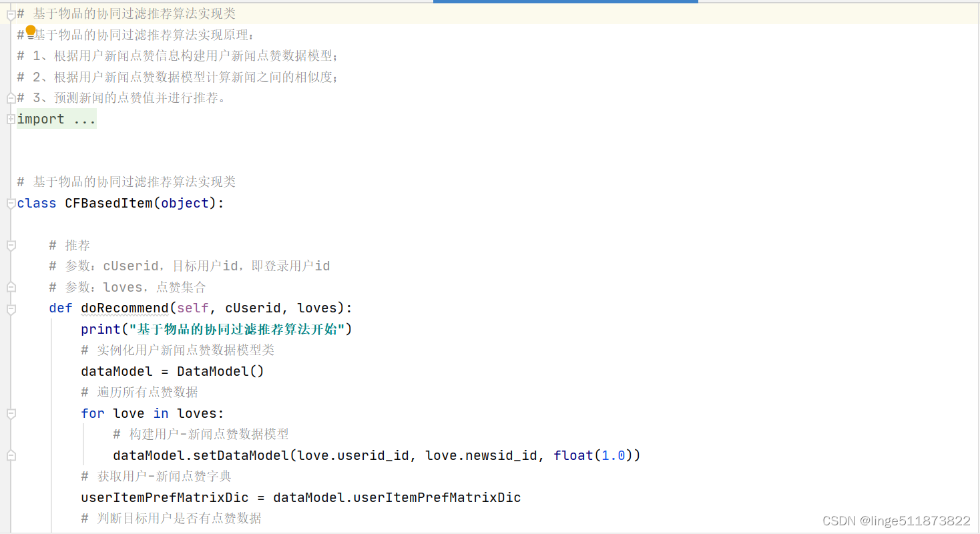
Task: Click the love.userid_id argument
Action: (353, 455)
